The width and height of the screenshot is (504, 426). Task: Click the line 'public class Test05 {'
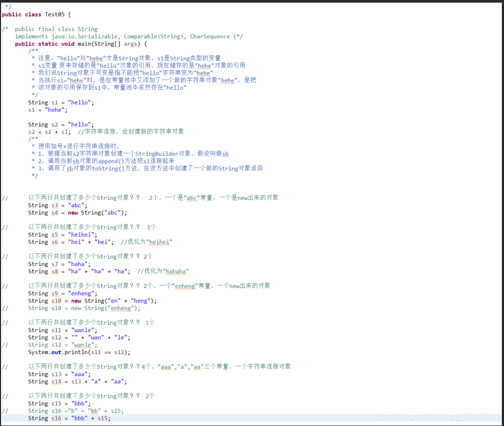(x=36, y=15)
